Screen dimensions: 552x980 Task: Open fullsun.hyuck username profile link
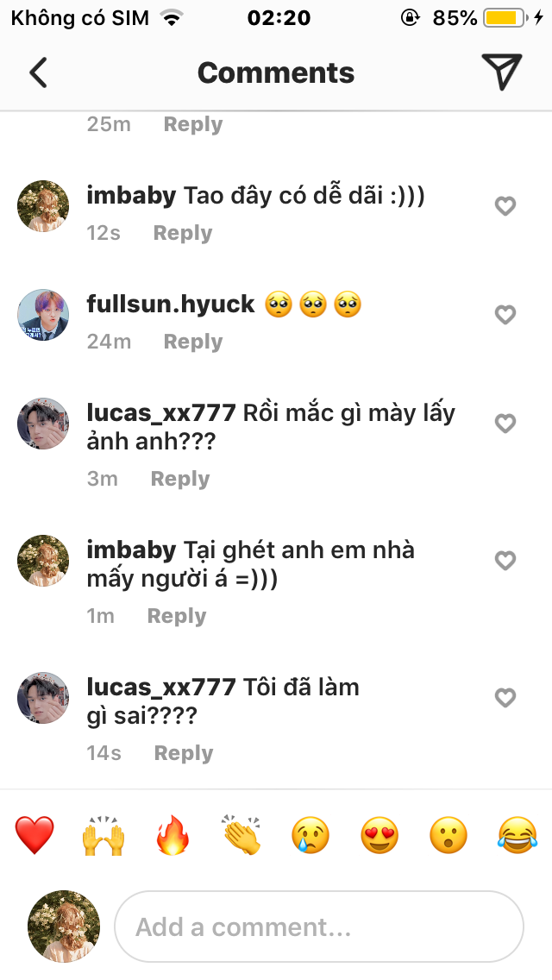[171, 304]
